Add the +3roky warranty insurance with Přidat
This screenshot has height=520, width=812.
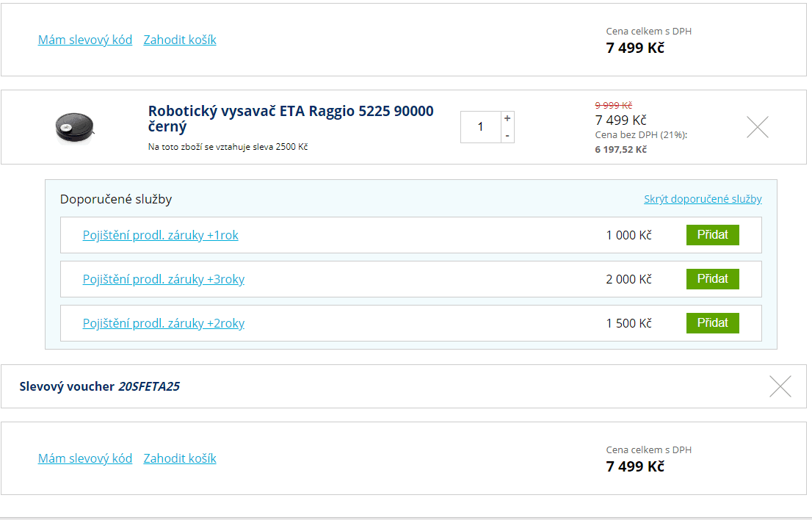pos(713,279)
